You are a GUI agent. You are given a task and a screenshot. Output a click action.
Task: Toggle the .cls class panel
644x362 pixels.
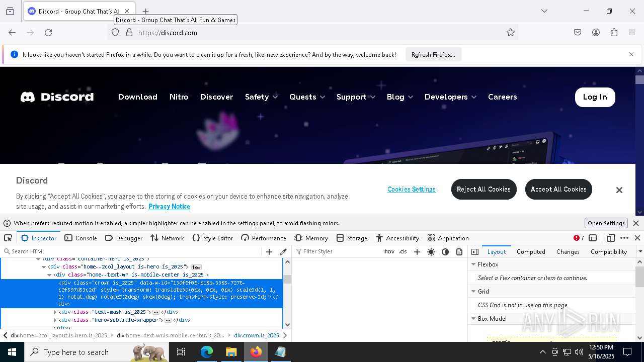point(403,251)
